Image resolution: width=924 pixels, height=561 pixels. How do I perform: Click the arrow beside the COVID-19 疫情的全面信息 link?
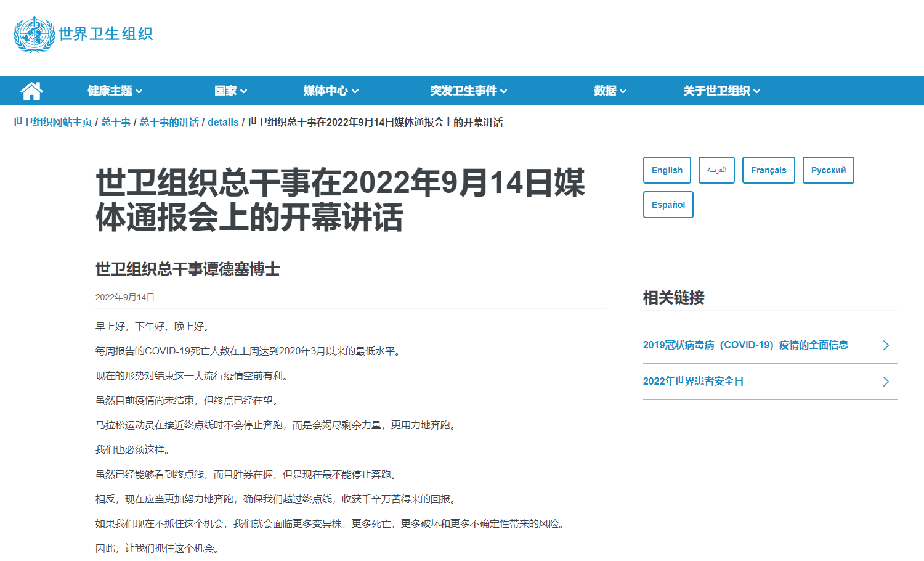pos(886,345)
